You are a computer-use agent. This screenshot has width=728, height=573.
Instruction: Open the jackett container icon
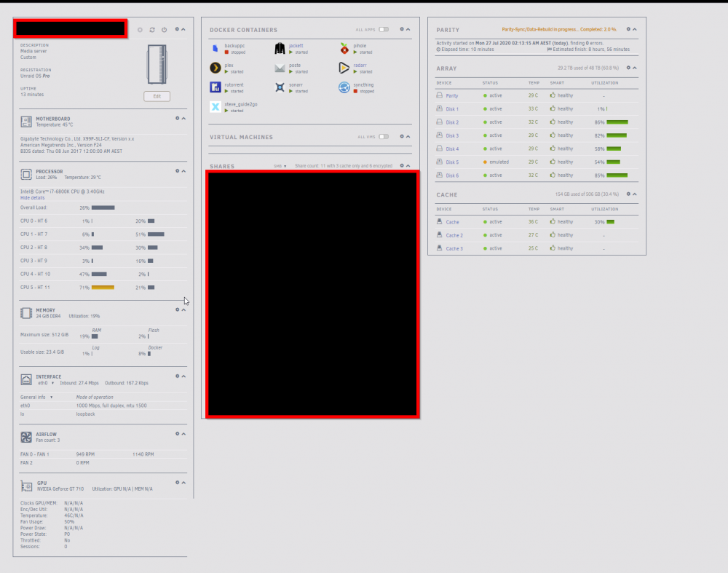click(x=280, y=48)
